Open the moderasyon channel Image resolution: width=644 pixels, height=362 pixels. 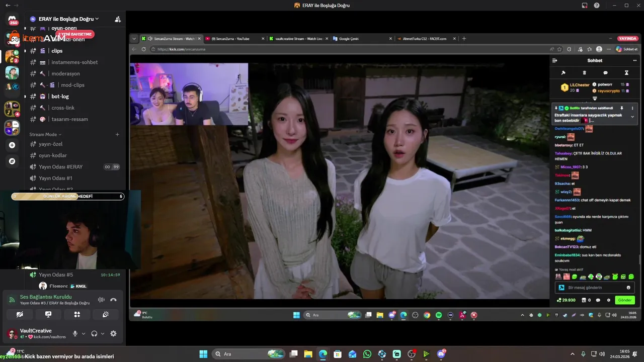[x=65, y=73]
